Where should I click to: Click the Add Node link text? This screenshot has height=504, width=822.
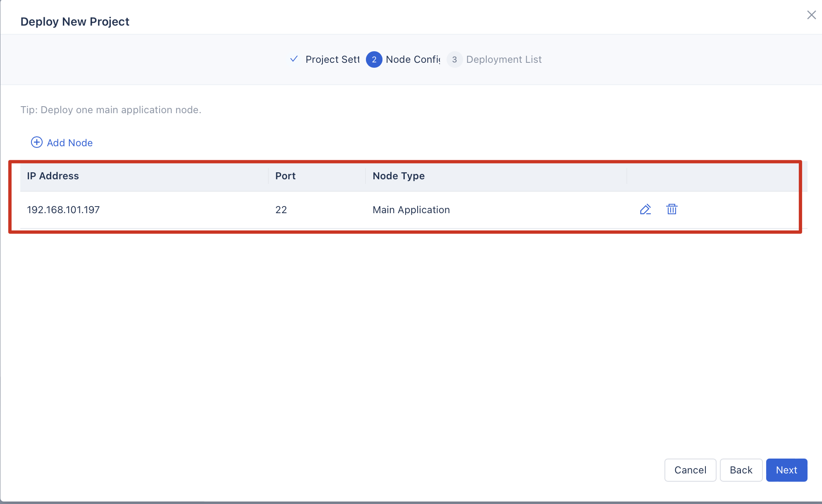tap(69, 143)
